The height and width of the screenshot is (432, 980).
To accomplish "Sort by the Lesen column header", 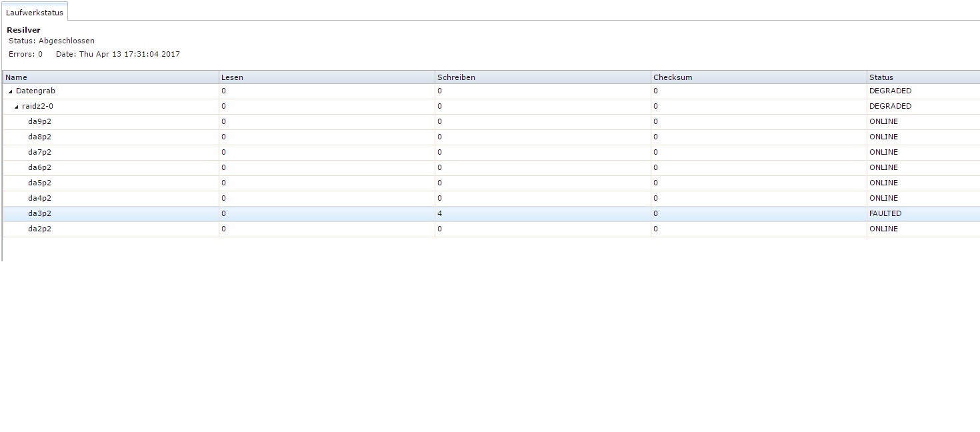I will [x=327, y=77].
